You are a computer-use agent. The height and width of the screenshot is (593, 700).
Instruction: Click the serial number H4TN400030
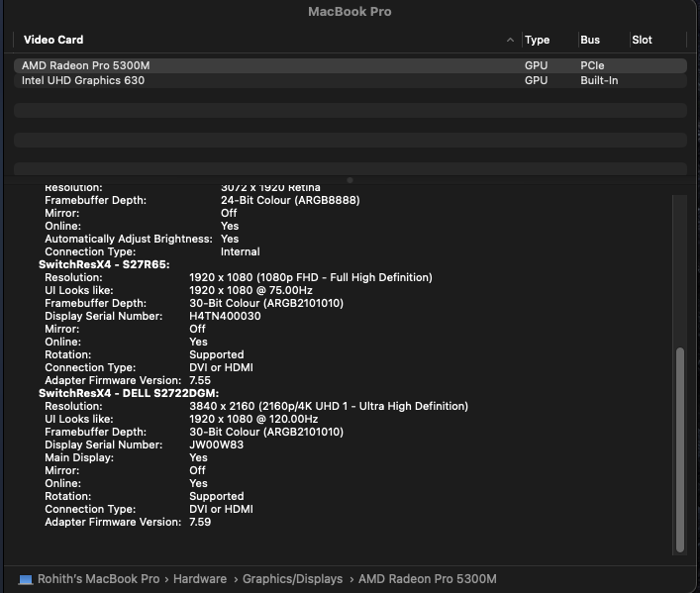point(225,316)
